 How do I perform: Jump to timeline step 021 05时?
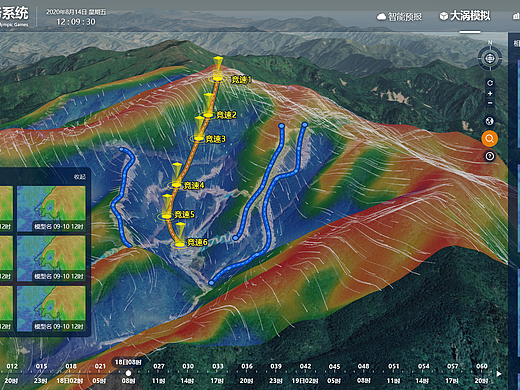pos(100,373)
